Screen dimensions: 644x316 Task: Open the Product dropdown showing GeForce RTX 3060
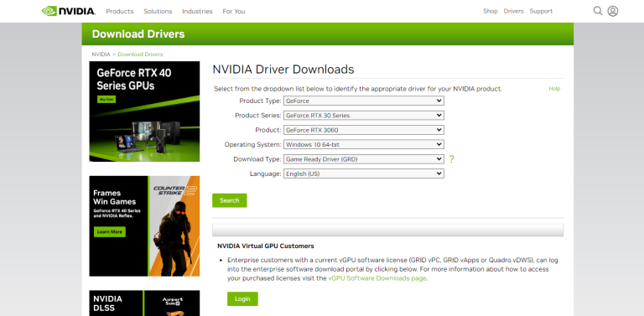click(363, 130)
